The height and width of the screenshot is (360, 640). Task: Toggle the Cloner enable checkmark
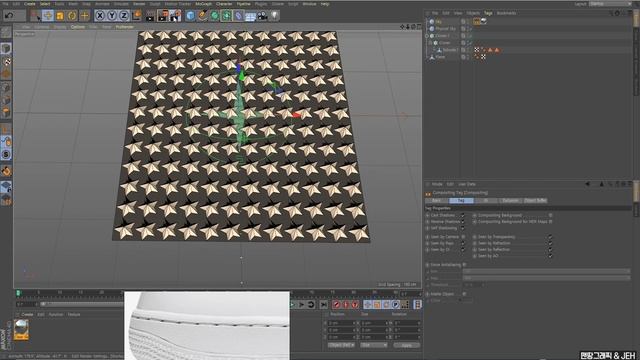pos(470,42)
